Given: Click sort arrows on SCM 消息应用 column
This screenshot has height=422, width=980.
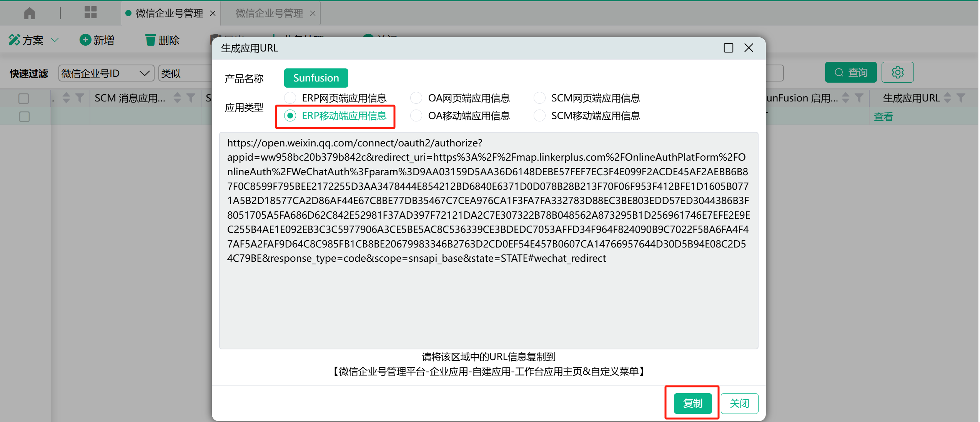Looking at the screenshot, I should [177, 98].
